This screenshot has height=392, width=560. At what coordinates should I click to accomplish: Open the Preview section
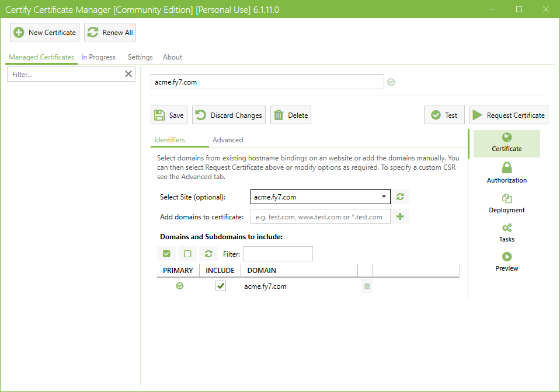pyautogui.click(x=507, y=262)
